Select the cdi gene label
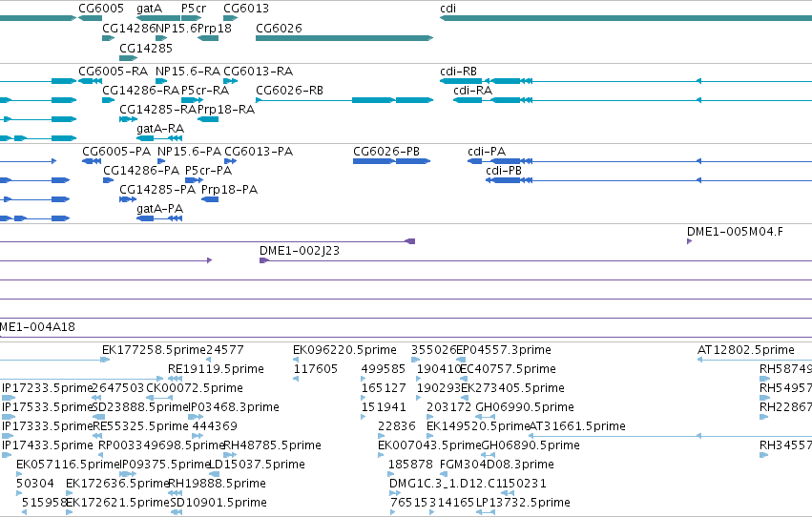The image size is (812, 517). (x=448, y=9)
